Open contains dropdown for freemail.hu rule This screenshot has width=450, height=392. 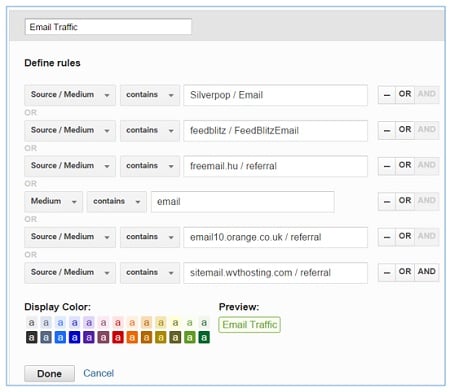pos(150,166)
